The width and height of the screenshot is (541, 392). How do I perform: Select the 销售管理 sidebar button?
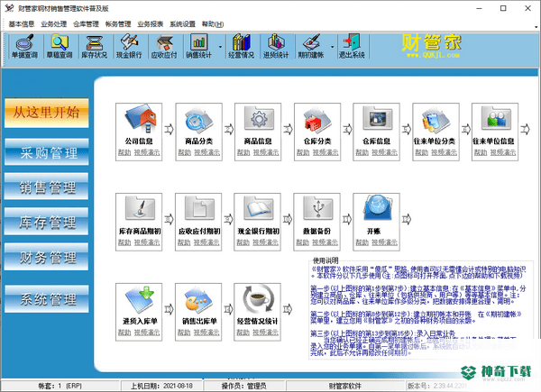pyautogui.click(x=46, y=187)
